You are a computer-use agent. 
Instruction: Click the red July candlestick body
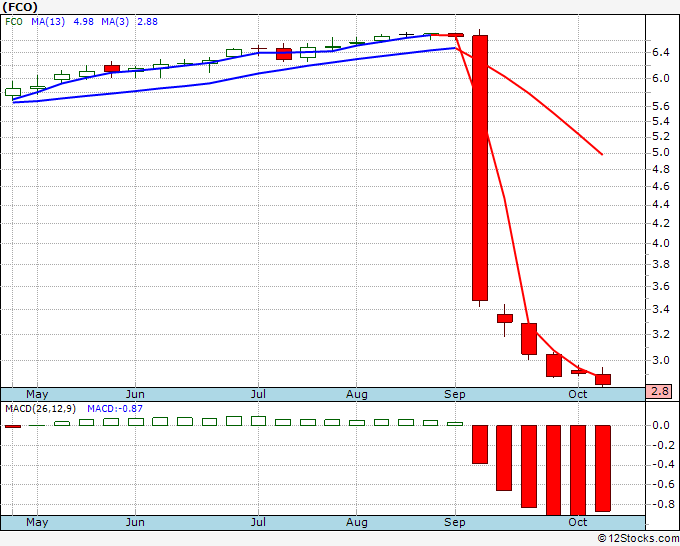click(284, 54)
